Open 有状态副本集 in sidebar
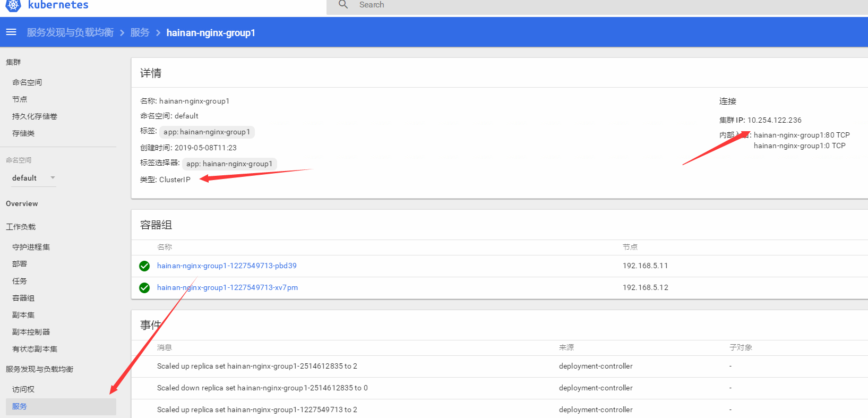This screenshot has height=418, width=868. [35, 349]
